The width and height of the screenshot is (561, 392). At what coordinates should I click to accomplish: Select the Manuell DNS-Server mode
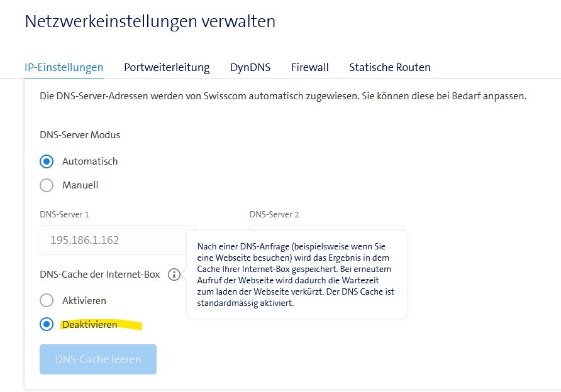(46, 185)
